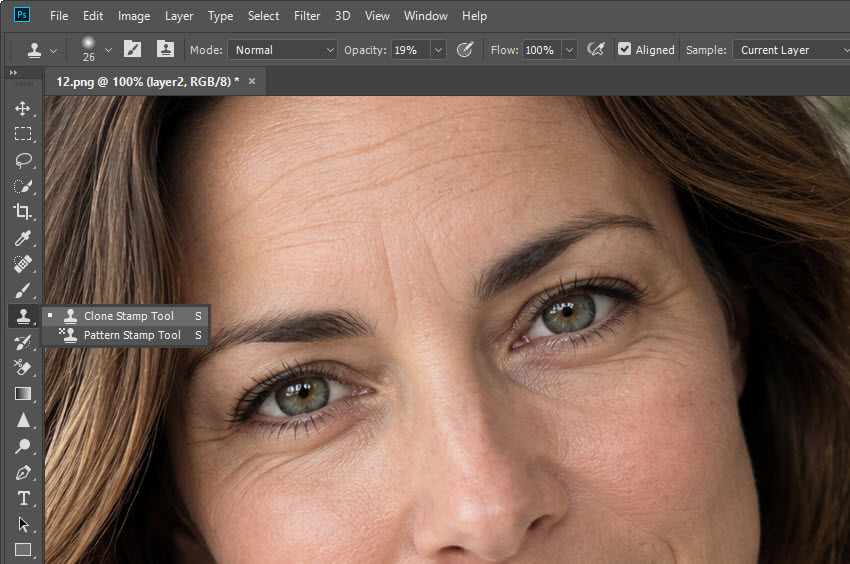The height and width of the screenshot is (564, 850).
Task: Select the Sharpen triangle tool
Action: point(22,420)
